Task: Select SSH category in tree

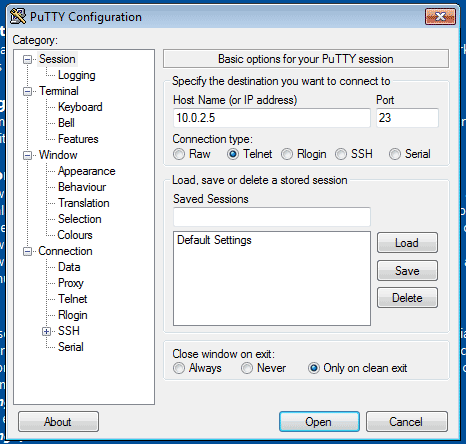Action: (69, 331)
